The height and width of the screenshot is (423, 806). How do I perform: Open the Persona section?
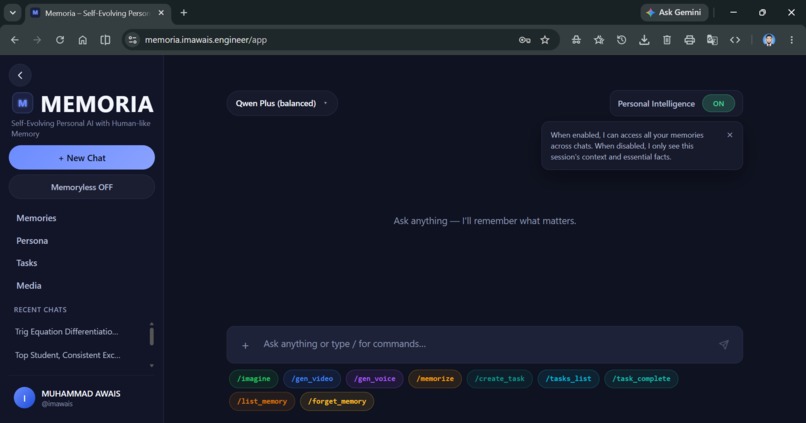[x=32, y=241]
